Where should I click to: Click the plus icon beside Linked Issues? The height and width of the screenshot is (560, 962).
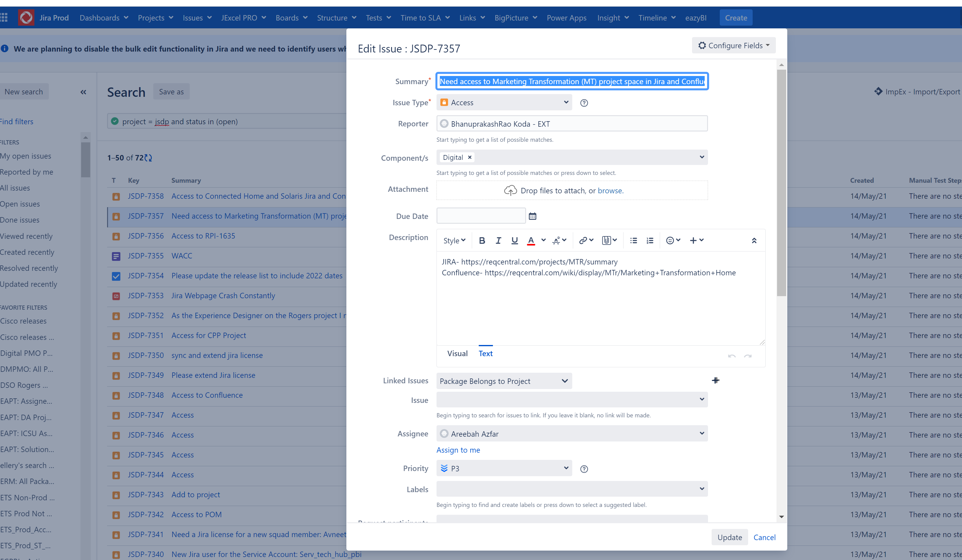[716, 381]
